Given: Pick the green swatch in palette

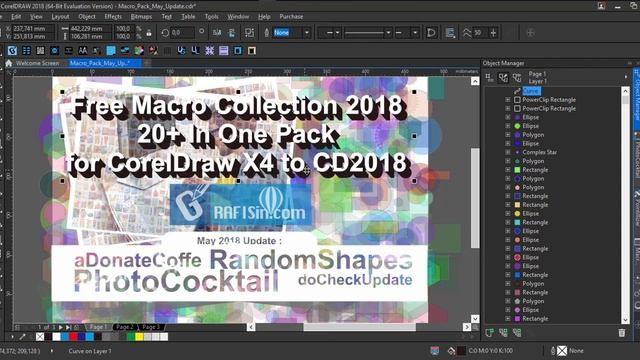Looking at the screenshot, I should coord(131,337).
